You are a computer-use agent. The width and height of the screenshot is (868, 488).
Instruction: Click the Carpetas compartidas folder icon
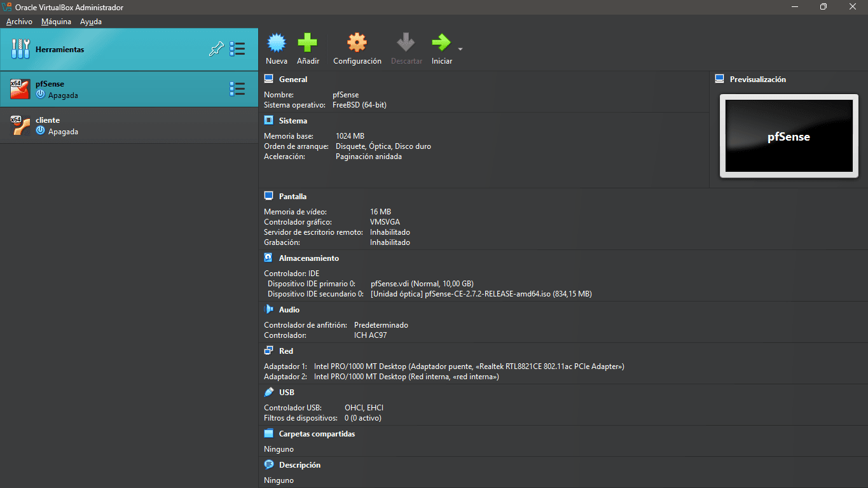coord(268,433)
